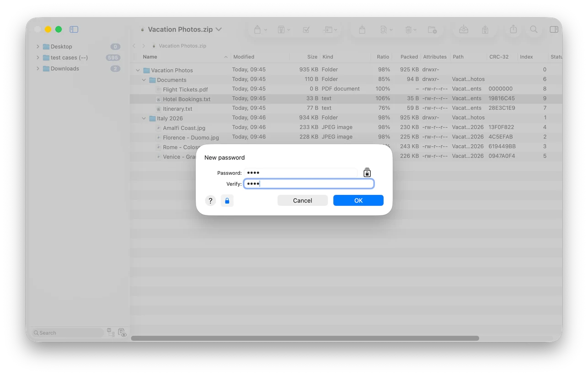588x376 pixels.
Task: Click the trash delete toolbar icon
Action: [x=408, y=30]
